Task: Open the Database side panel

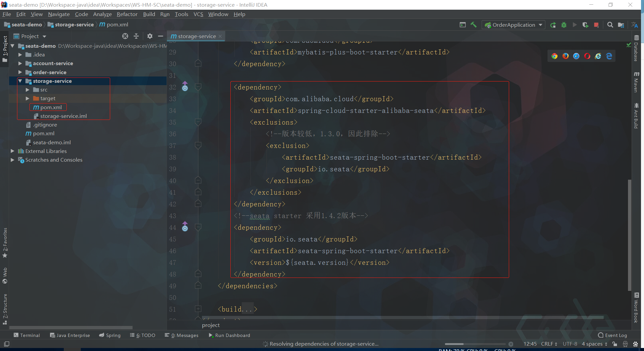Action: 636,48
